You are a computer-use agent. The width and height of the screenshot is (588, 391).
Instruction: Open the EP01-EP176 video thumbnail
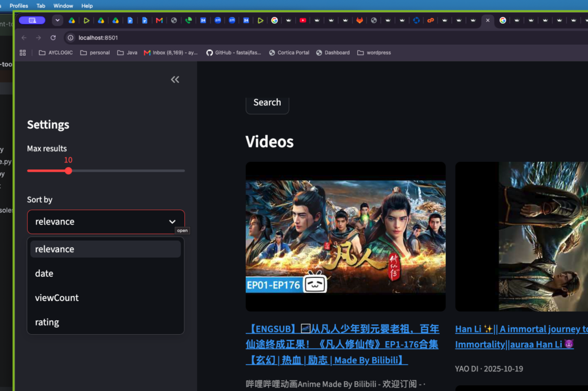[x=345, y=237]
